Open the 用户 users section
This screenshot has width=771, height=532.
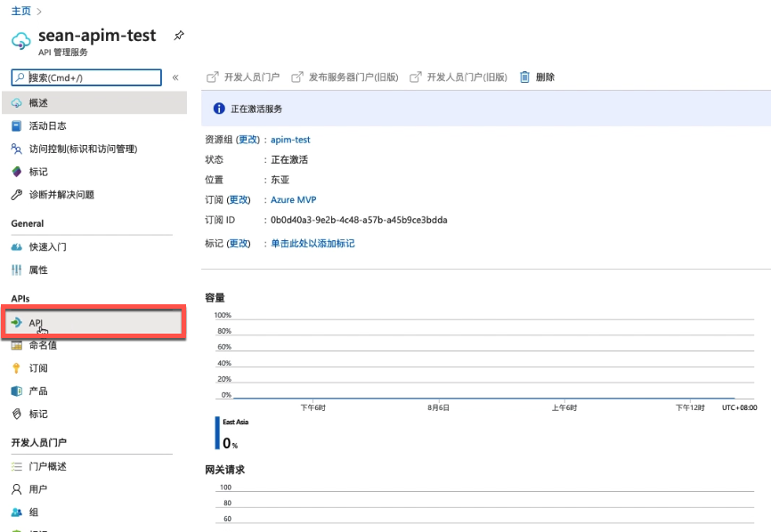coord(37,488)
